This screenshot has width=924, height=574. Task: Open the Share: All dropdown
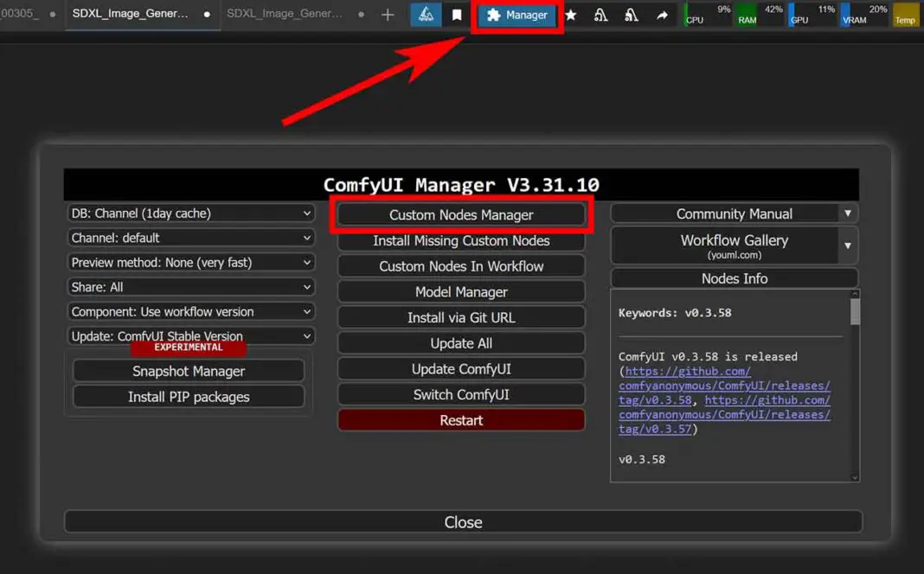click(x=190, y=286)
